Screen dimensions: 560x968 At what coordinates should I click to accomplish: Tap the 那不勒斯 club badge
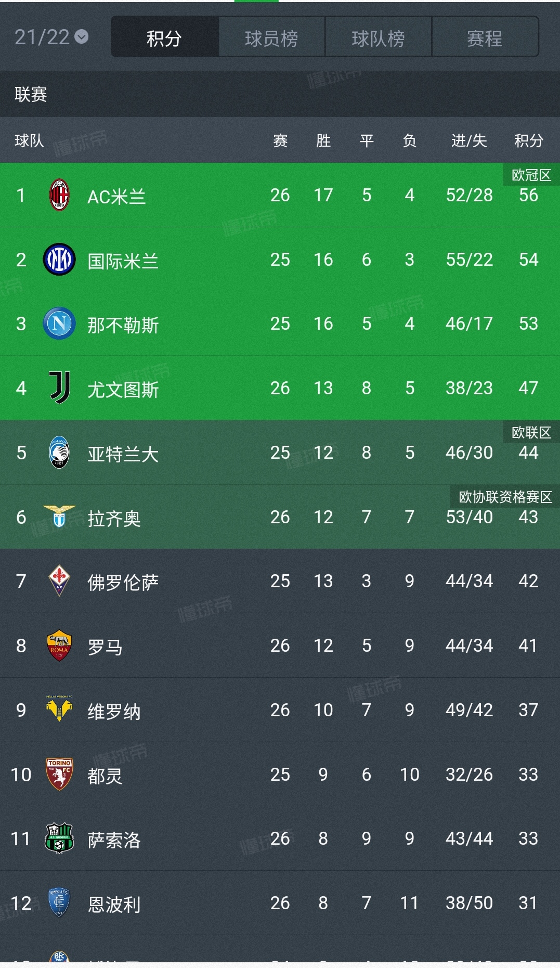(59, 324)
